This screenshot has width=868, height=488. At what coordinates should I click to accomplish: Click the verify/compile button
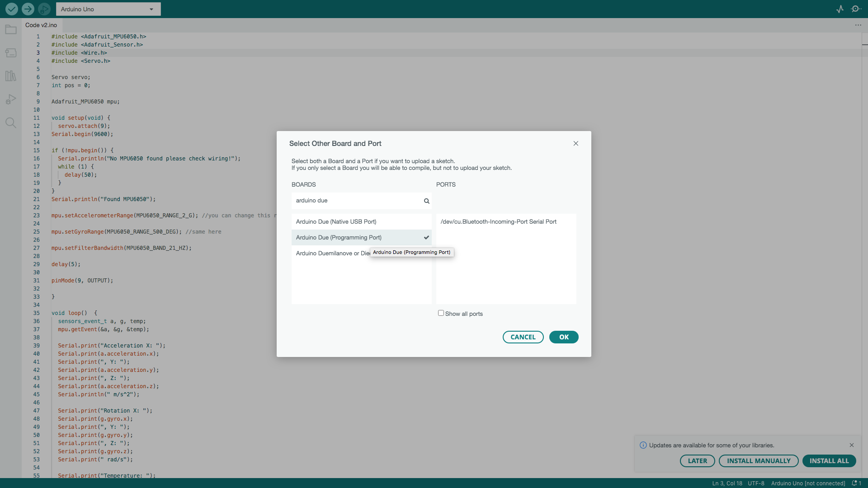(11, 9)
